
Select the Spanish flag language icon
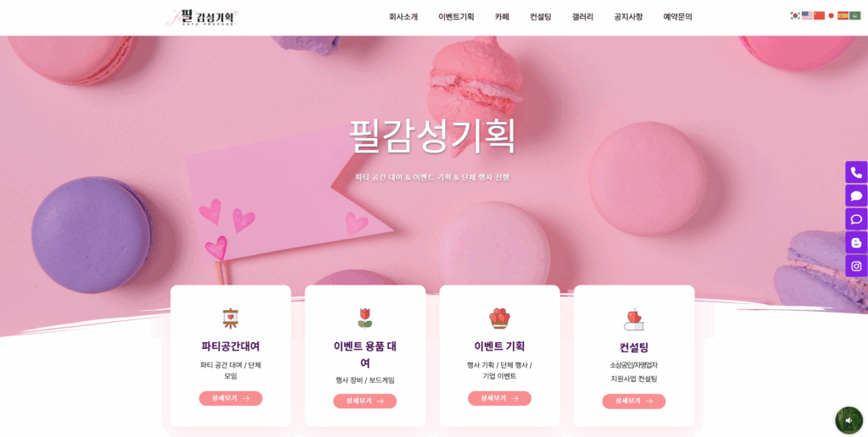pos(843,16)
